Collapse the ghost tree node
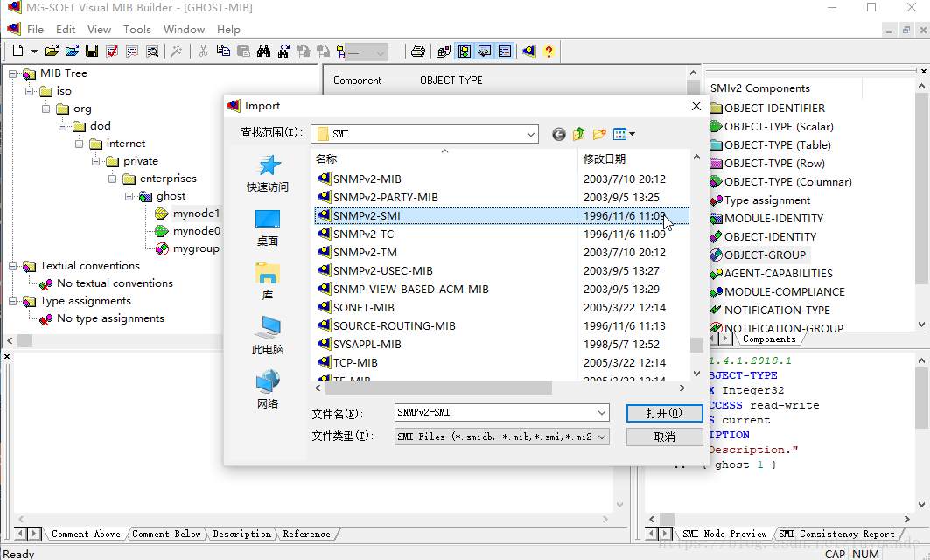Viewport: 930px width, 560px height. pos(129,196)
